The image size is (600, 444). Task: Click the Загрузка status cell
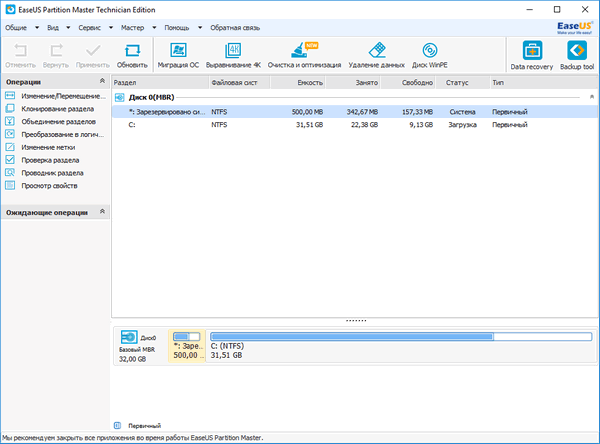[x=463, y=125]
